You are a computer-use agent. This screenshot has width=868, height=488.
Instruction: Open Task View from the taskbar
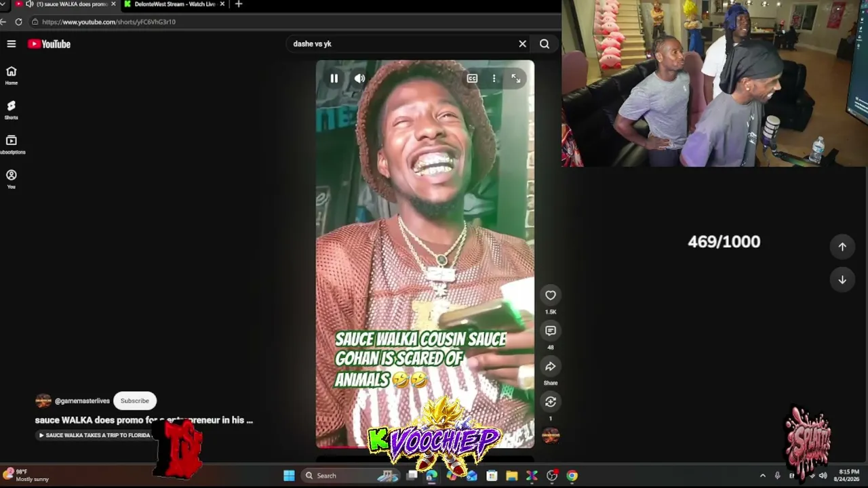click(412, 476)
